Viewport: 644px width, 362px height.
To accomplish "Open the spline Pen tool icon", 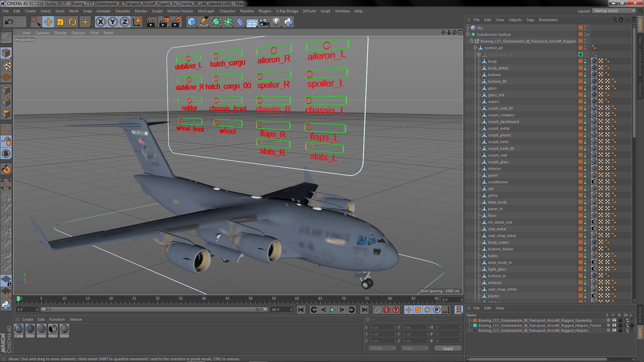I will [204, 22].
